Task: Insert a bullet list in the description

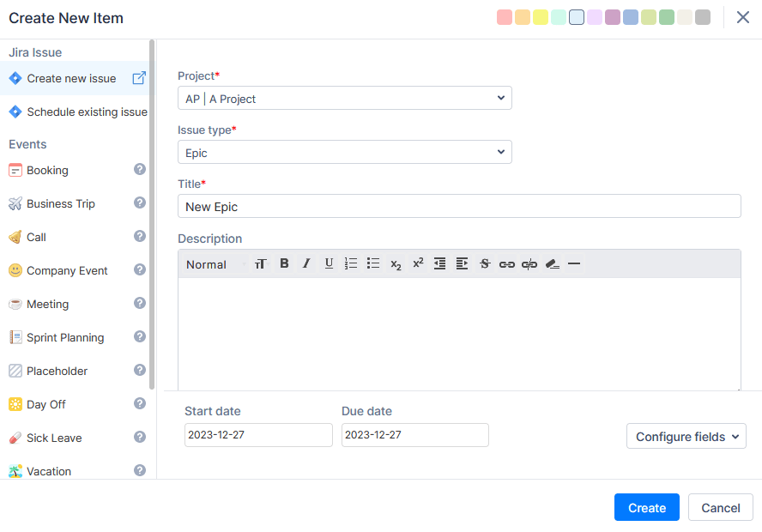Action: (x=373, y=264)
